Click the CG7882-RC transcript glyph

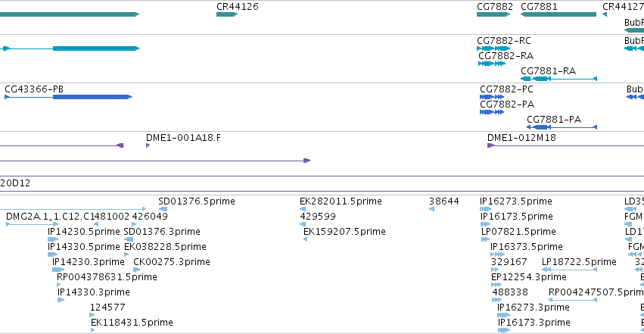[493, 48]
